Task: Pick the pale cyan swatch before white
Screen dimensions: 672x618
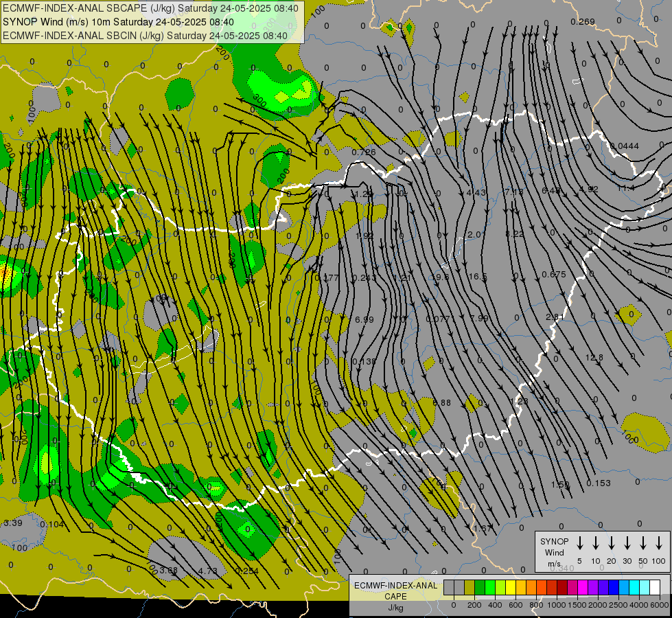Action: [644, 588]
